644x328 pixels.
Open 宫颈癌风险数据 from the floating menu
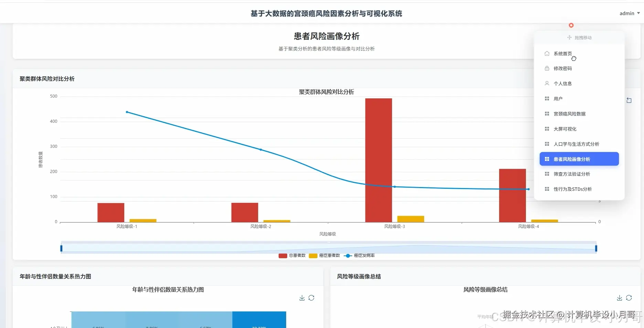point(579,114)
